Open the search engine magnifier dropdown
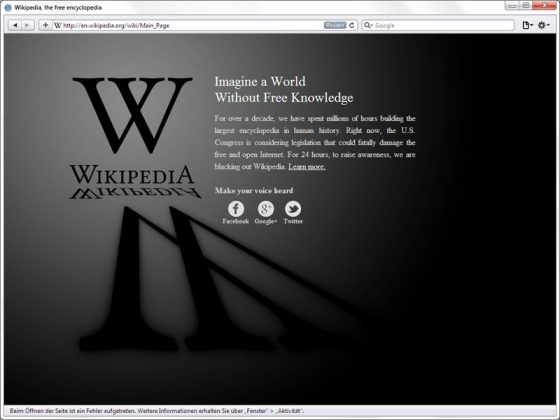 point(368,25)
